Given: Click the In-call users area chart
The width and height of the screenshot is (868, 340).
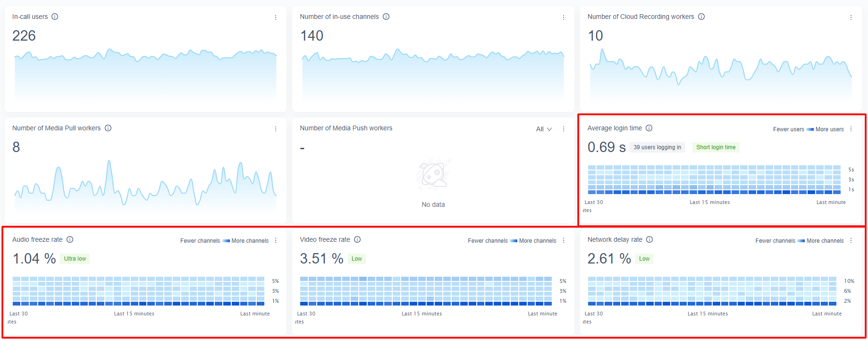Looking at the screenshot, I should tap(145, 74).
